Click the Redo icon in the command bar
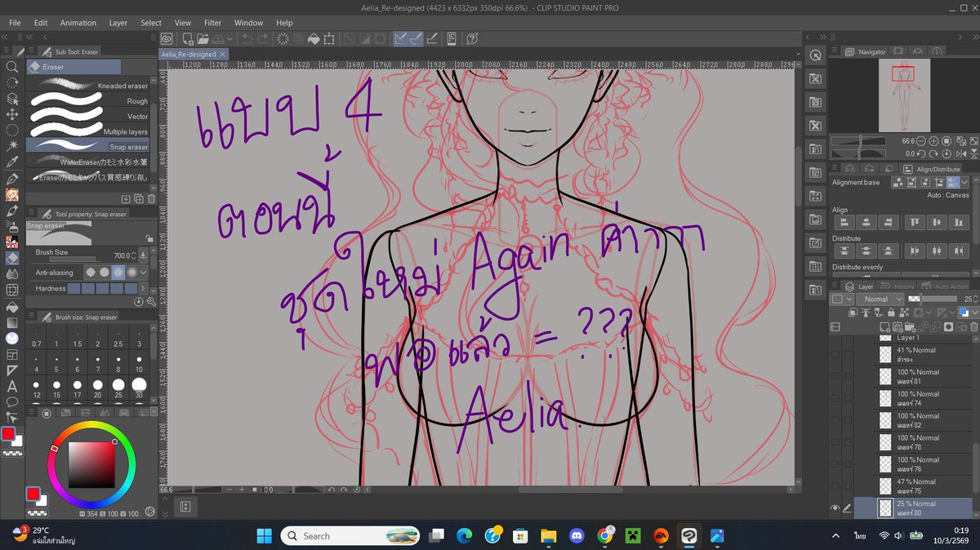 (262, 38)
